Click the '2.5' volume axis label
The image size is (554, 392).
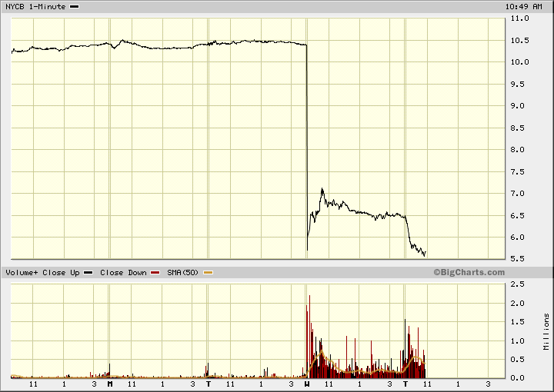pyautogui.click(x=518, y=284)
